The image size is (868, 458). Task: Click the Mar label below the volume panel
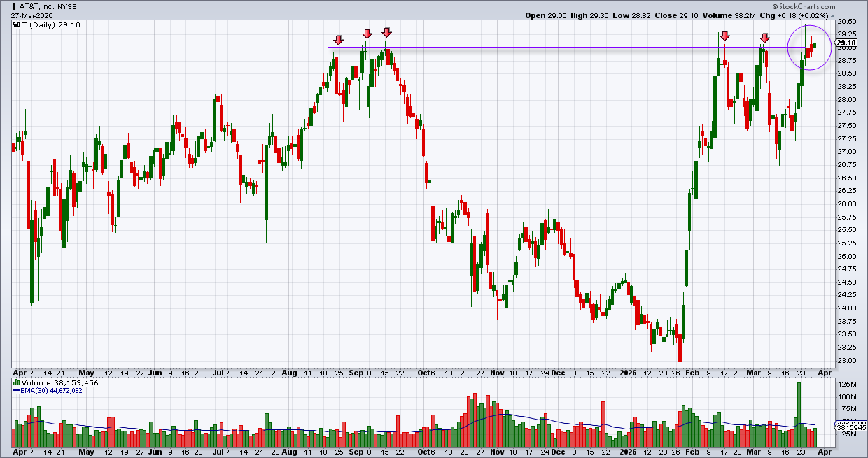tap(754, 452)
